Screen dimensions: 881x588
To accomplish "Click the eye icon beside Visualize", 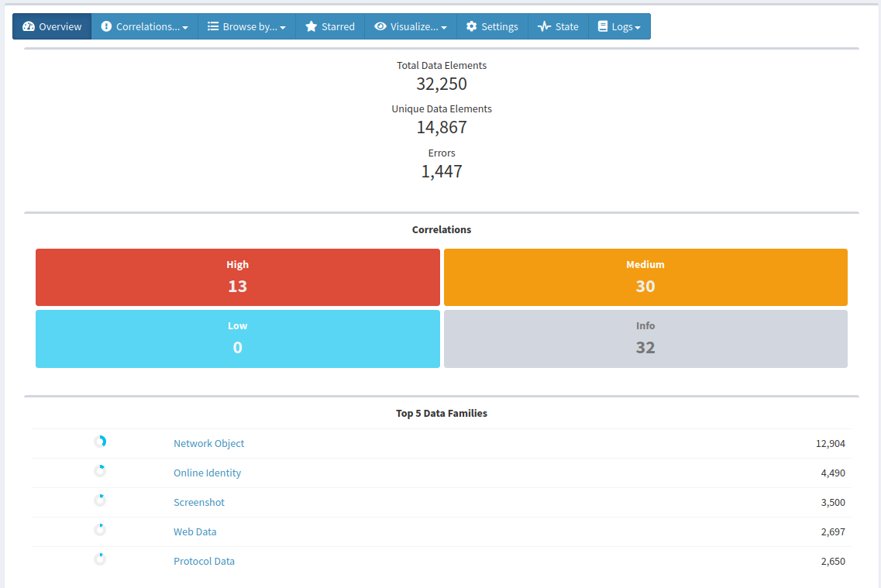I will (x=380, y=26).
